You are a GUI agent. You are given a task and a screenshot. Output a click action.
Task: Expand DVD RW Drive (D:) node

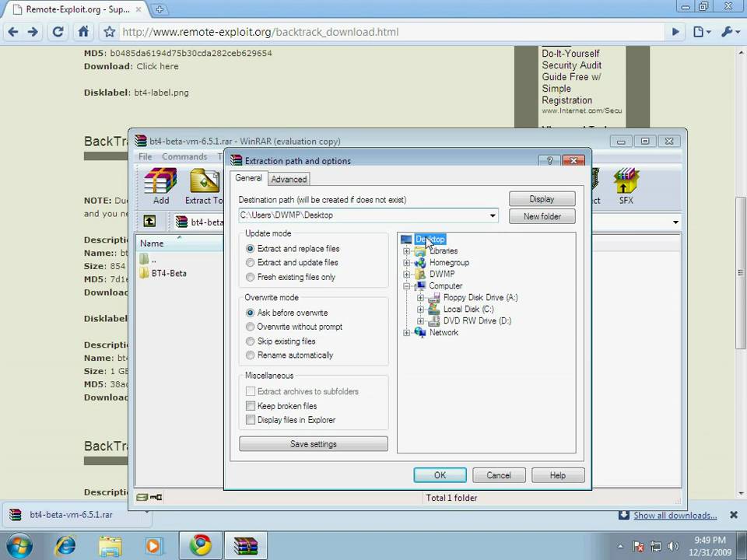click(420, 321)
